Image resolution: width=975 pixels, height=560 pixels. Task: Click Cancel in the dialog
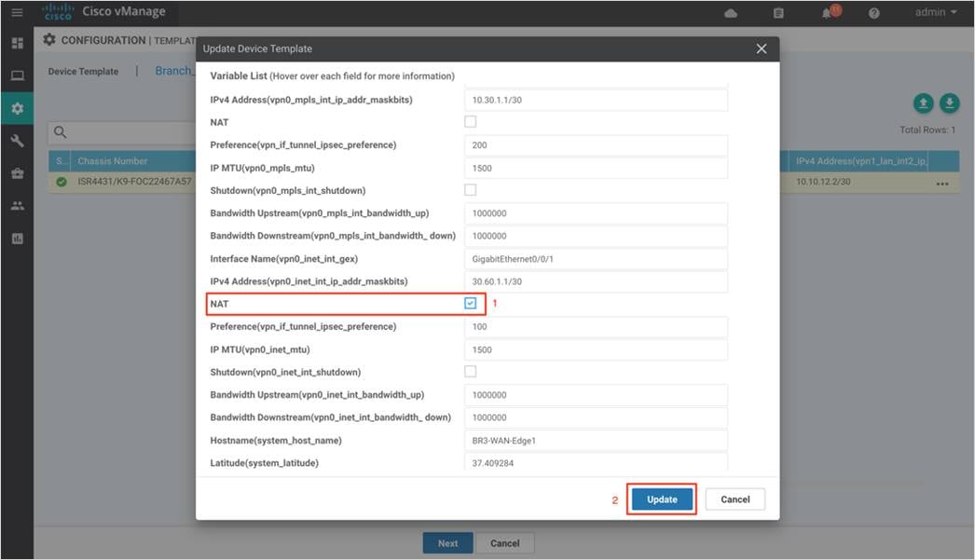coord(735,499)
